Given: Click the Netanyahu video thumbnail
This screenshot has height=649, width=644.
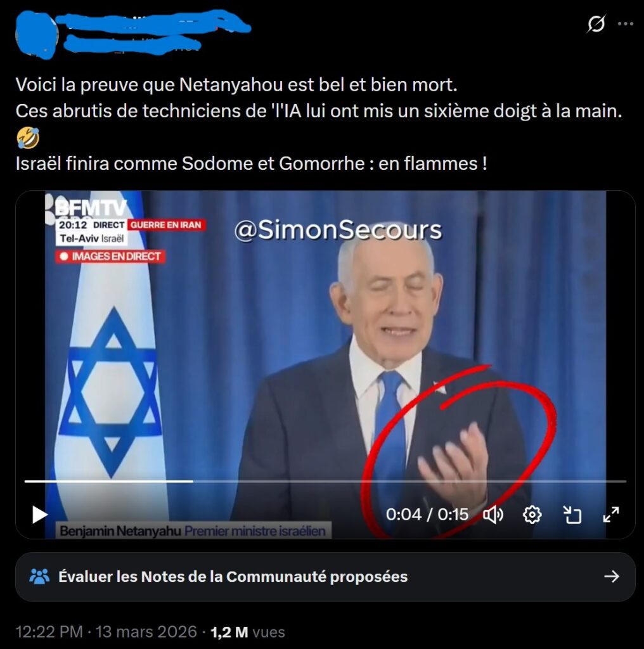Looking at the screenshot, I should [325, 364].
